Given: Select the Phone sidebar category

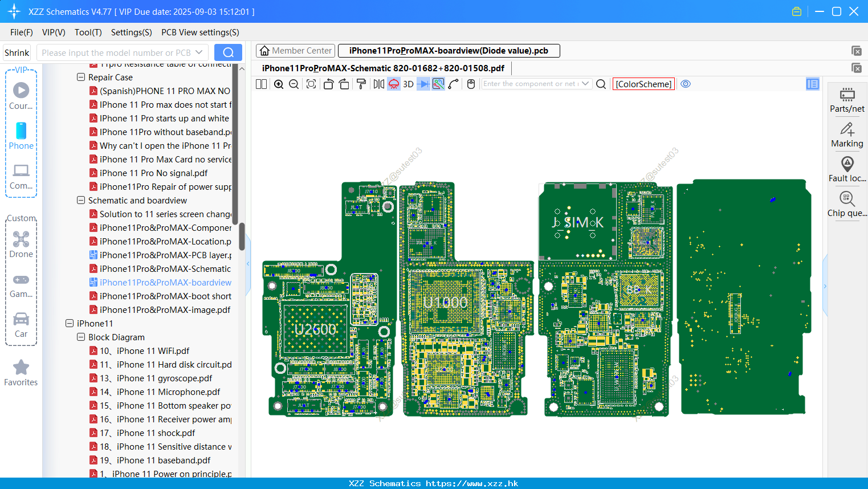Looking at the screenshot, I should pos(21,136).
